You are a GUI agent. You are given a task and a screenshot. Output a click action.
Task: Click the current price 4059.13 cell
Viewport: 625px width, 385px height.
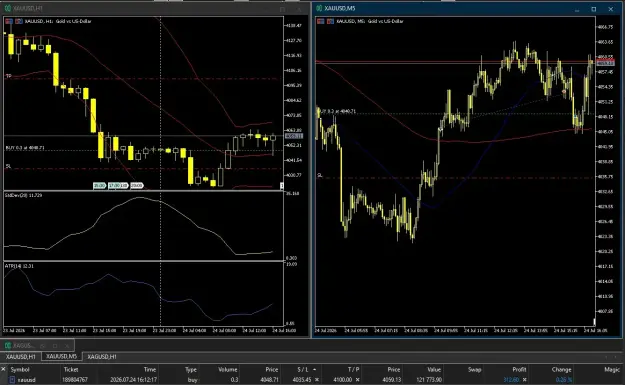391,380
